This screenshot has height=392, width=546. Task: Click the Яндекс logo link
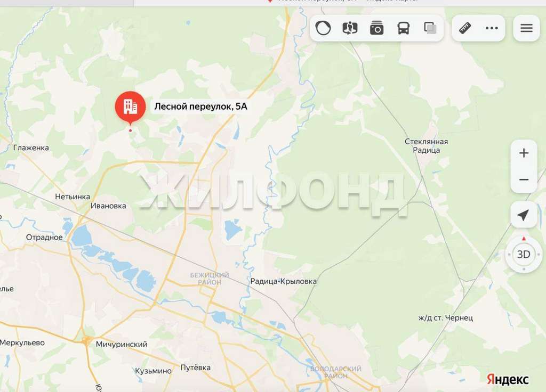[x=508, y=379]
